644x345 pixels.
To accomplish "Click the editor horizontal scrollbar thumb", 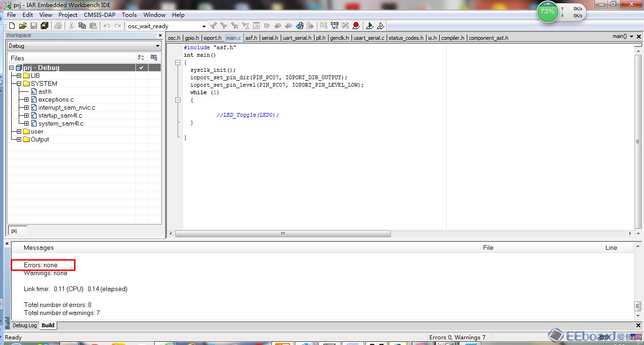I will tap(283, 233).
